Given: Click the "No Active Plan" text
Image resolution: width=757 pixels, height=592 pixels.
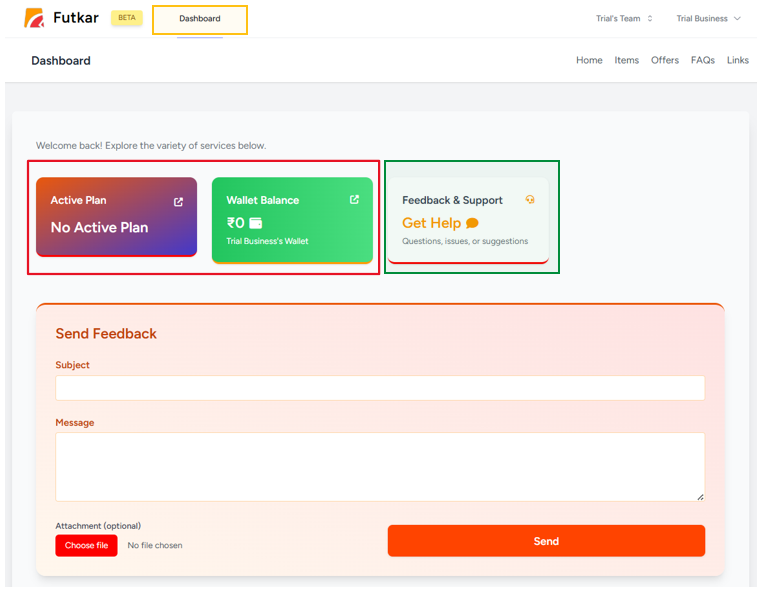Looking at the screenshot, I should (99, 227).
